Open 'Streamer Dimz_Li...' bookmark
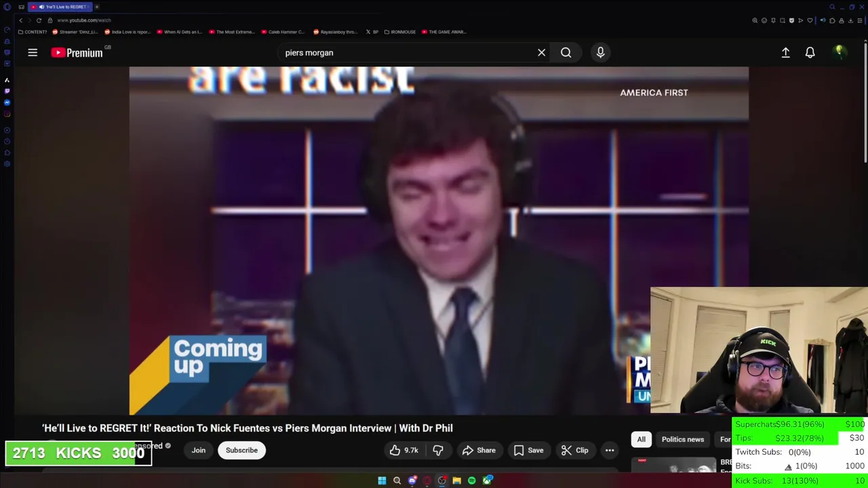Screen dimensions: 868x488 [x=75, y=32]
